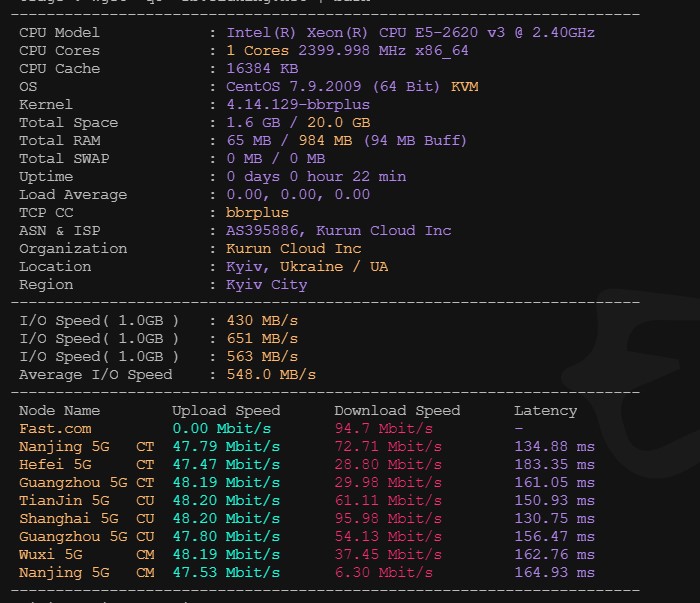The image size is (700, 603).
Task: Click the download speed 6.30 Mbit/s
Action: [383, 573]
